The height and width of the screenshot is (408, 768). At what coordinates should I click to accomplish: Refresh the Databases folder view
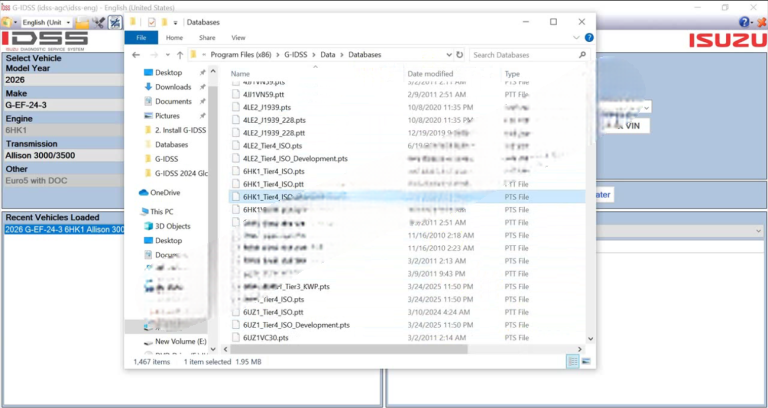[x=459, y=55]
